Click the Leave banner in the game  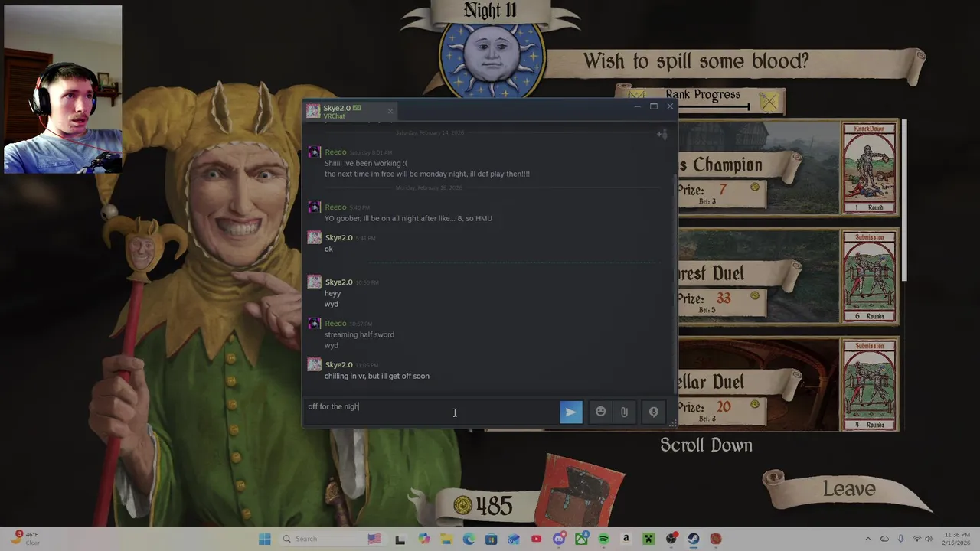coord(848,489)
